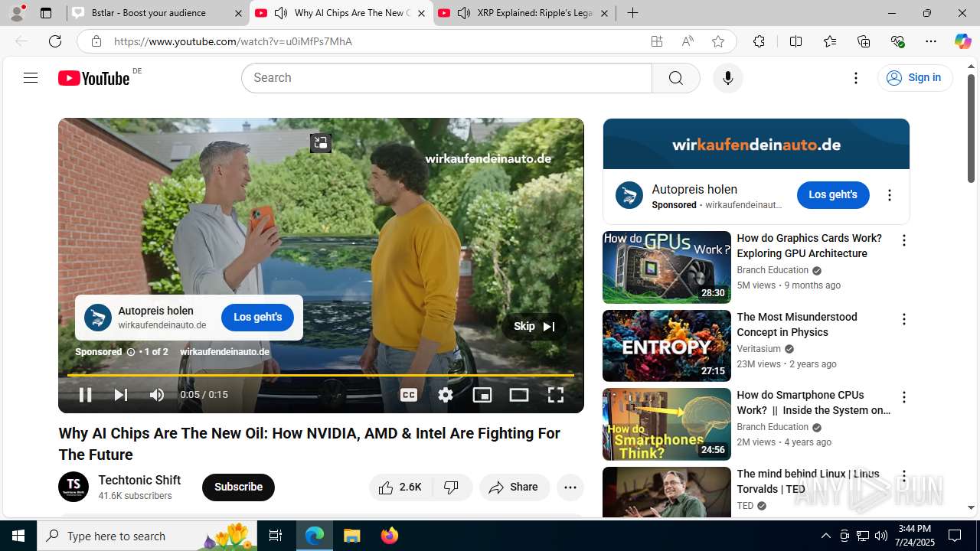Open sidebar ad three-dot options

[x=890, y=195]
